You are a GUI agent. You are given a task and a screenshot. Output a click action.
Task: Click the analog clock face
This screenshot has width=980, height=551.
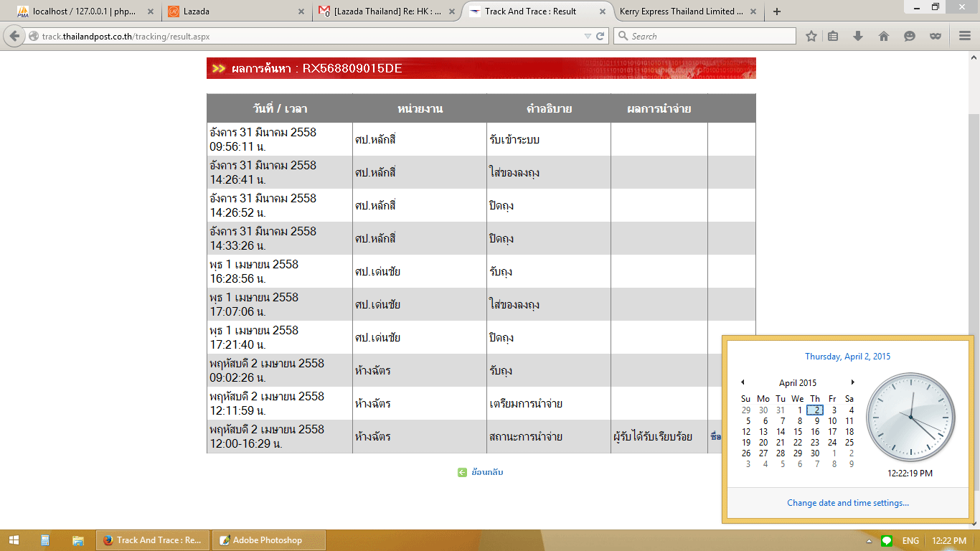tap(911, 418)
